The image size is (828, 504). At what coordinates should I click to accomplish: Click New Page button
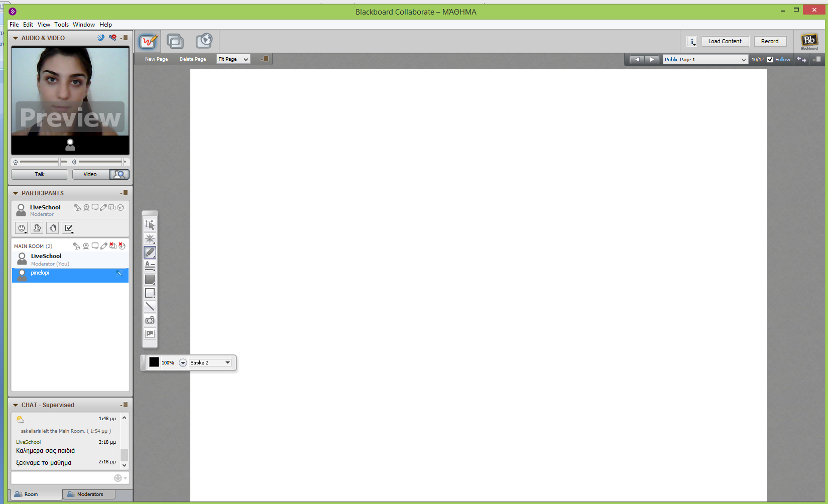[156, 59]
